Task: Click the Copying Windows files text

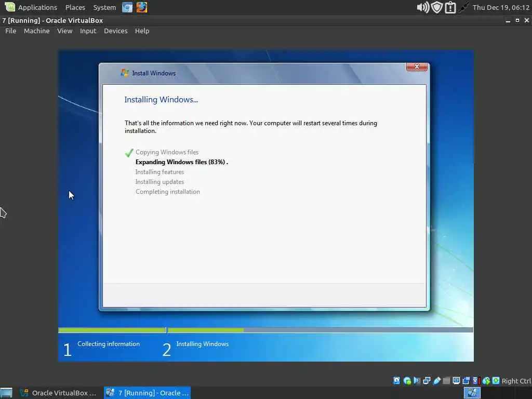Action: coord(167,152)
